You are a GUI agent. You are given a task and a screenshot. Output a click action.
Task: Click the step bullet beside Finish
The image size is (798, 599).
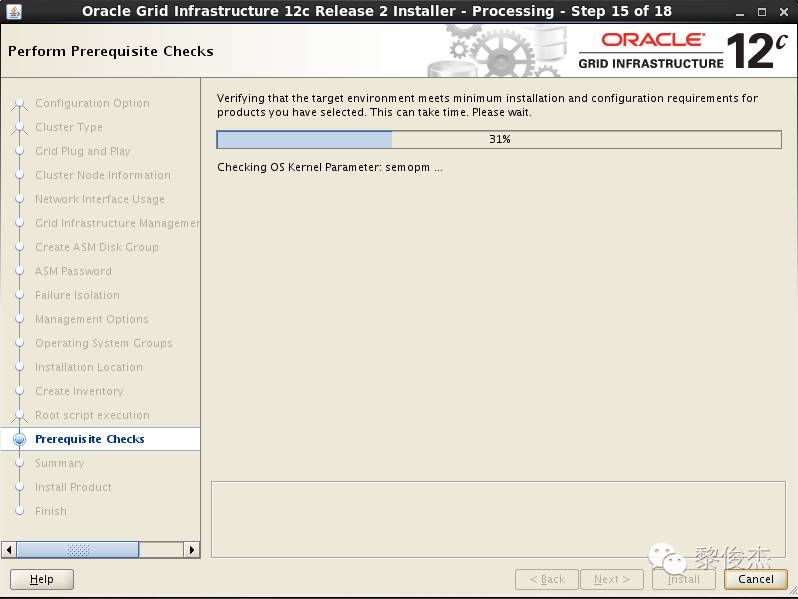pyautogui.click(x=19, y=511)
